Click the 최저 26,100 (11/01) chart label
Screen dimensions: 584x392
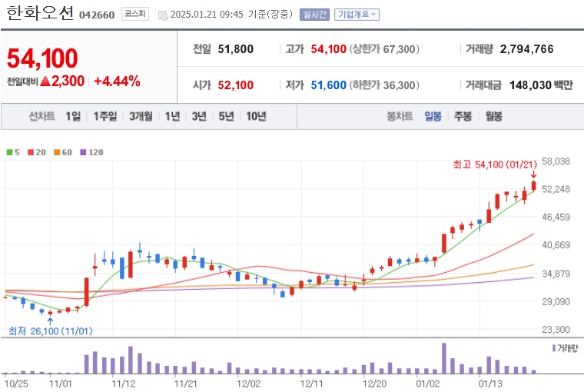point(50,331)
